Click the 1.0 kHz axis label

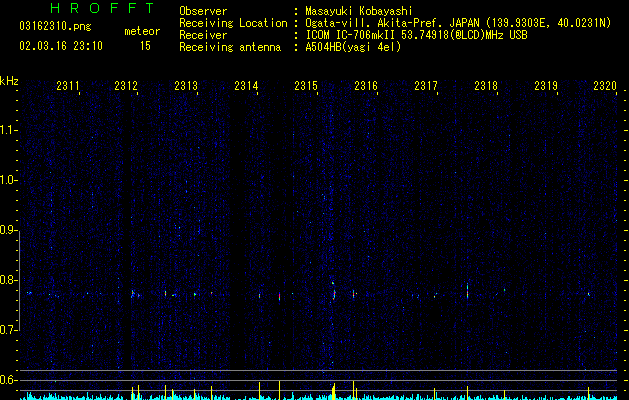click(9, 180)
